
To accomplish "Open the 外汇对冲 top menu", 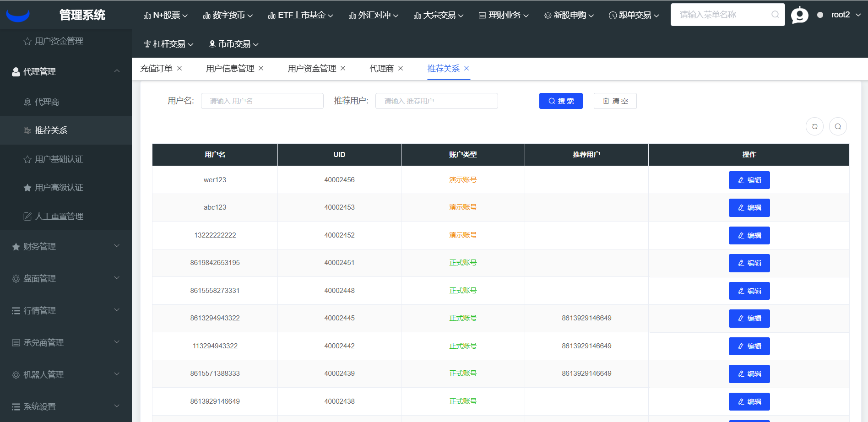I will 374,15.
